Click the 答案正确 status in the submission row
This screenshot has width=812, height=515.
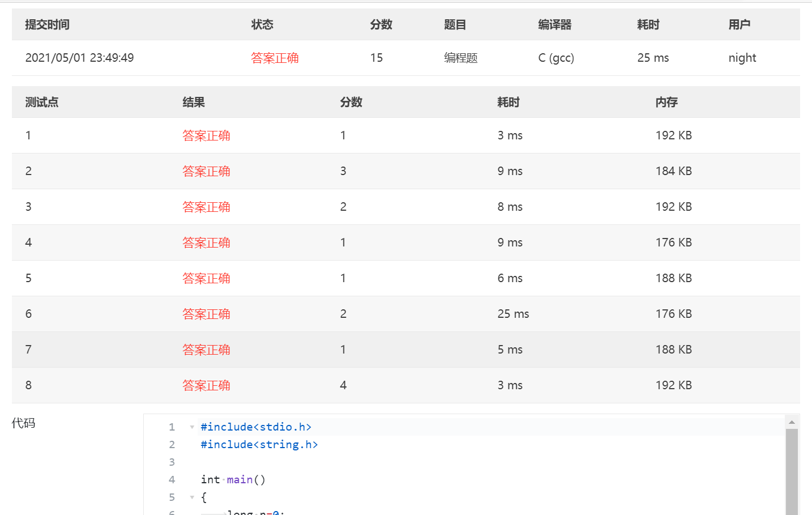pos(275,58)
